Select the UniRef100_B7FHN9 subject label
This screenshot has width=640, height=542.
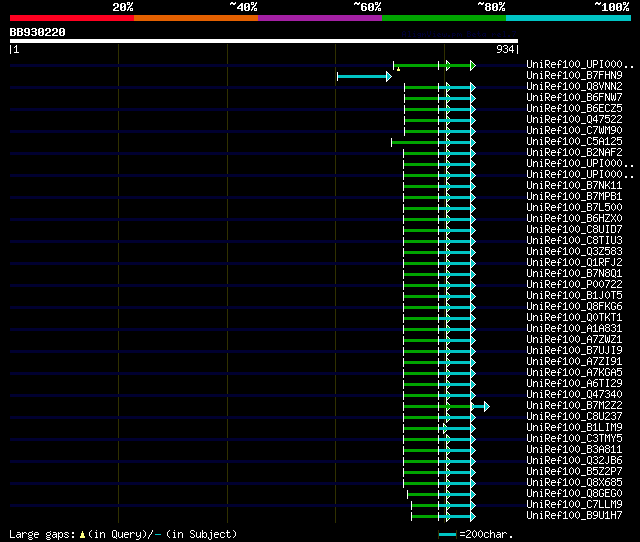[574, 76]
